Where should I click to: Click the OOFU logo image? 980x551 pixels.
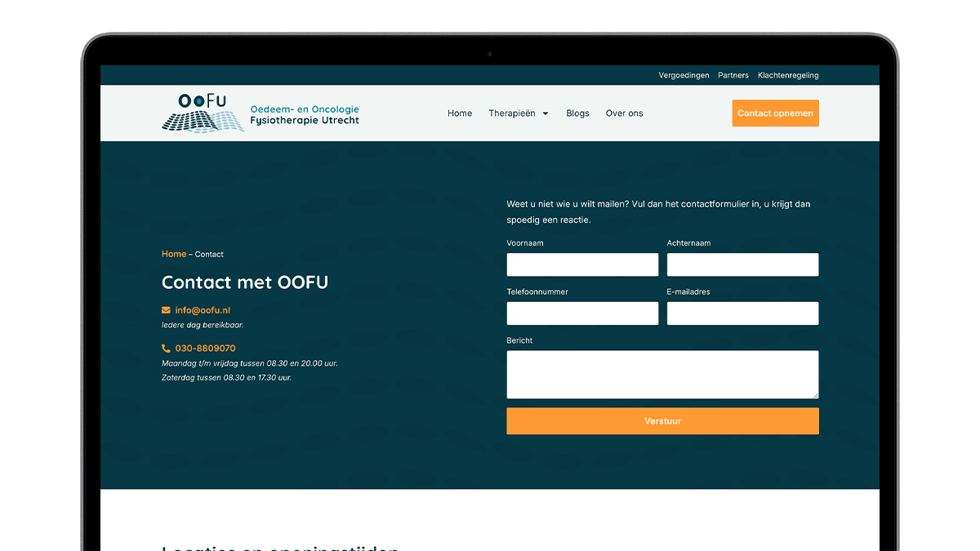pos(260,113)
